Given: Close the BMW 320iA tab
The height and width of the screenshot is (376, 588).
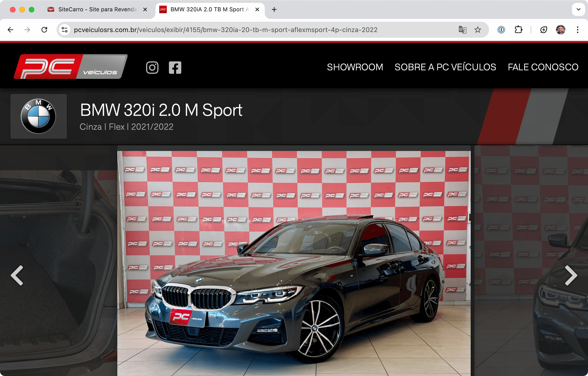Looking at the screenshot, I should 257,9.
